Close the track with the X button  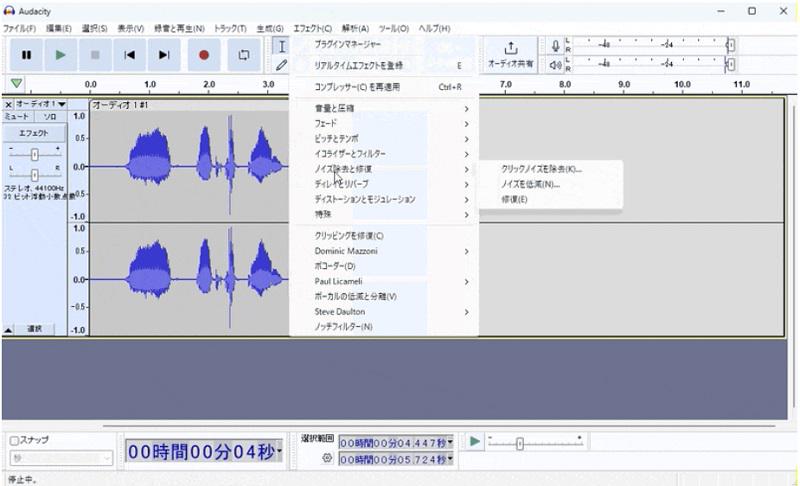click(8, 104)
